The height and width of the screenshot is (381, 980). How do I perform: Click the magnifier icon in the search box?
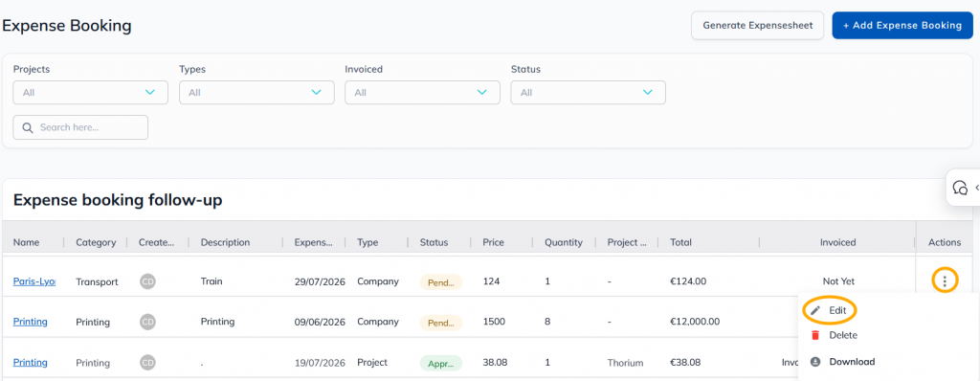coord(28,127)
